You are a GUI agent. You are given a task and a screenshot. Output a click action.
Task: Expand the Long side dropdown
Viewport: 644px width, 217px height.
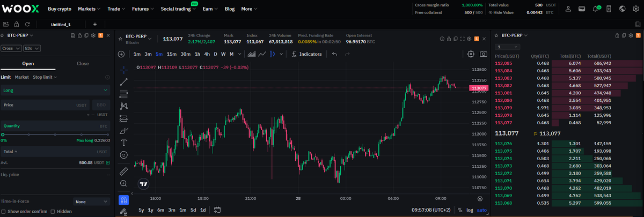[x=55, y=91]
